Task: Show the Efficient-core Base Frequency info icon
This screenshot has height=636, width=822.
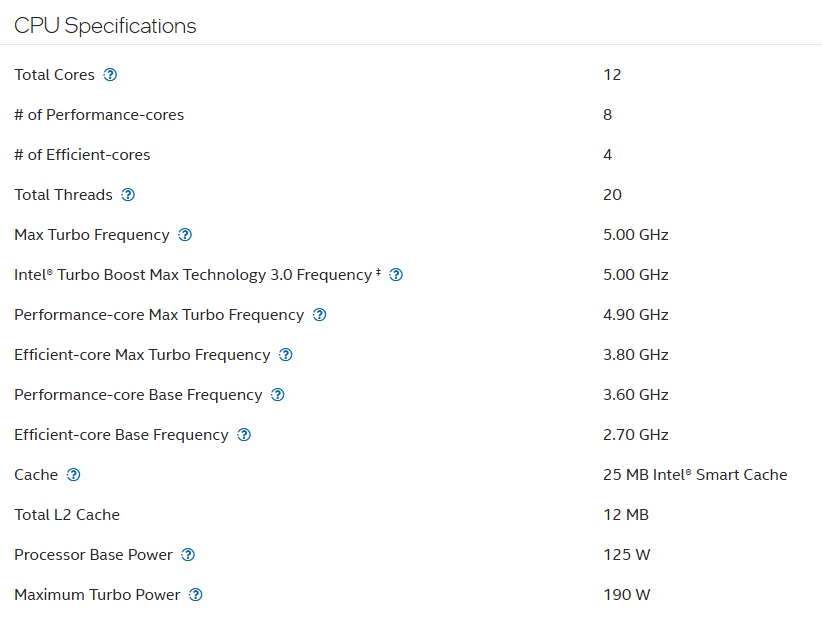Action: (244, 435)
